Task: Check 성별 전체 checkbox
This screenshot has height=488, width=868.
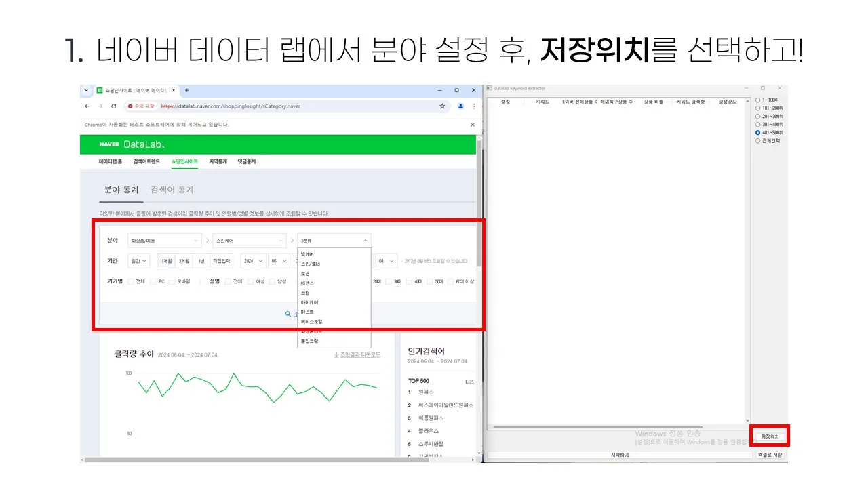Action: click(x=228, y=281)
